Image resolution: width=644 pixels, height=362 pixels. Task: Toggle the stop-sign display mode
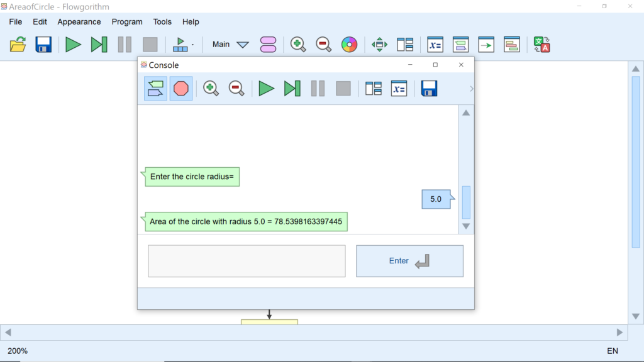[x=180, y=88]
